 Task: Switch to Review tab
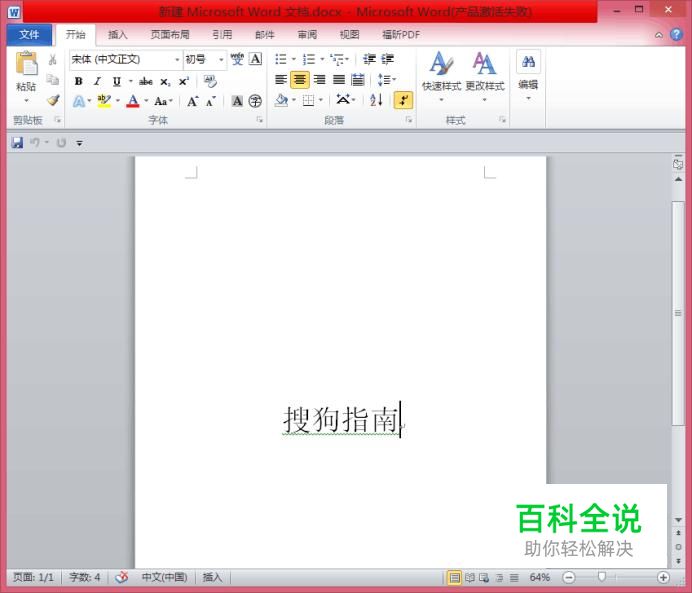coord(307,35)
